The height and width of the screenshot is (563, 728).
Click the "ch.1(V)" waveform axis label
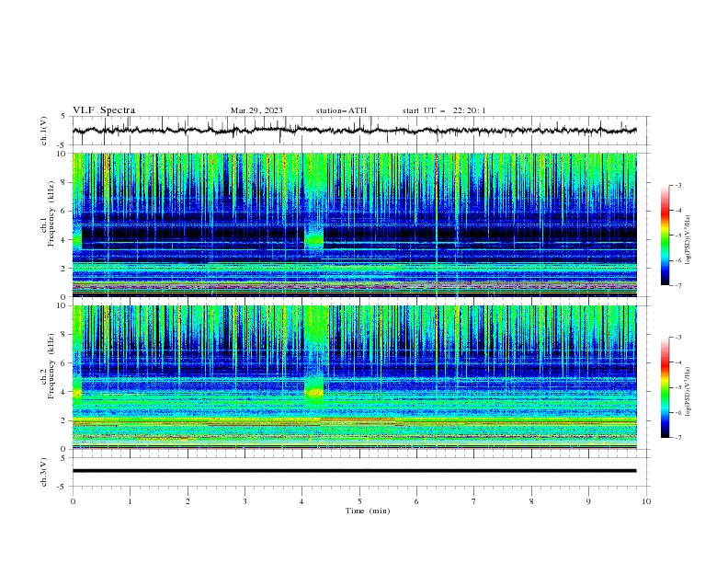tap(44, 131)
